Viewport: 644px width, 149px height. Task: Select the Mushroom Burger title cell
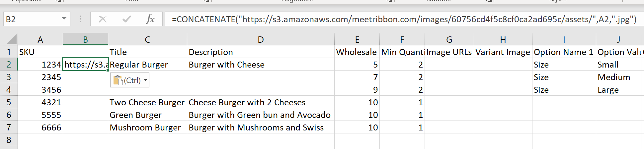click(147, 127)
